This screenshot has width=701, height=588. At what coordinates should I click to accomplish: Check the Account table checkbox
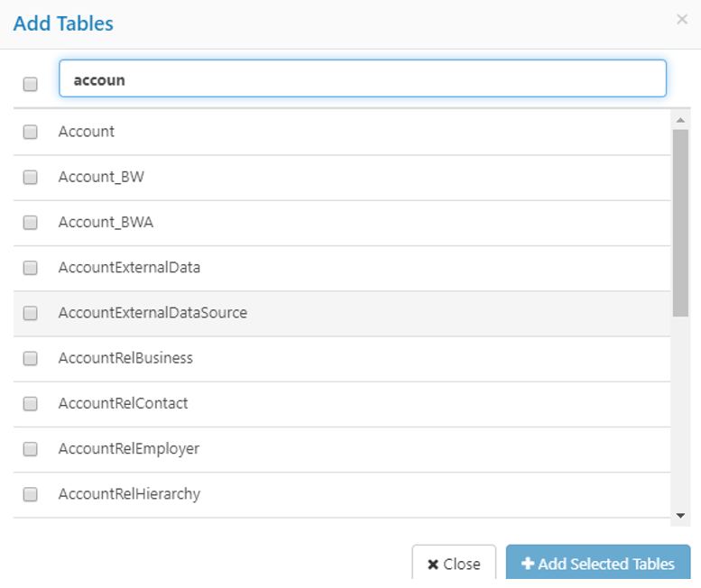pos(31,132)
